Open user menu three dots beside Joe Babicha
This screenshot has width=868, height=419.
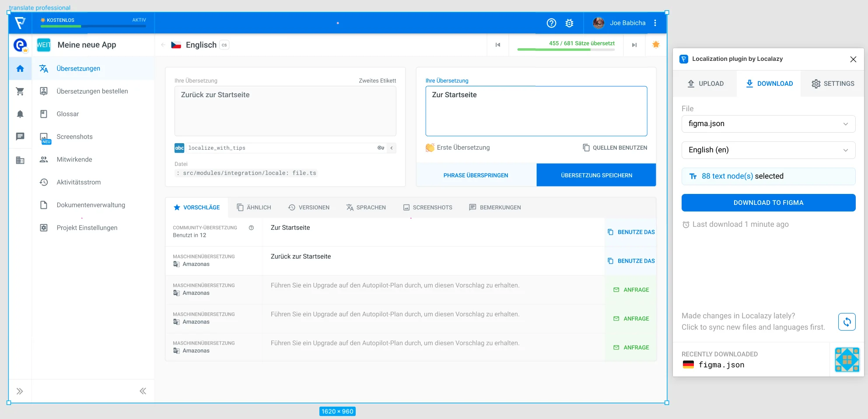655,23
